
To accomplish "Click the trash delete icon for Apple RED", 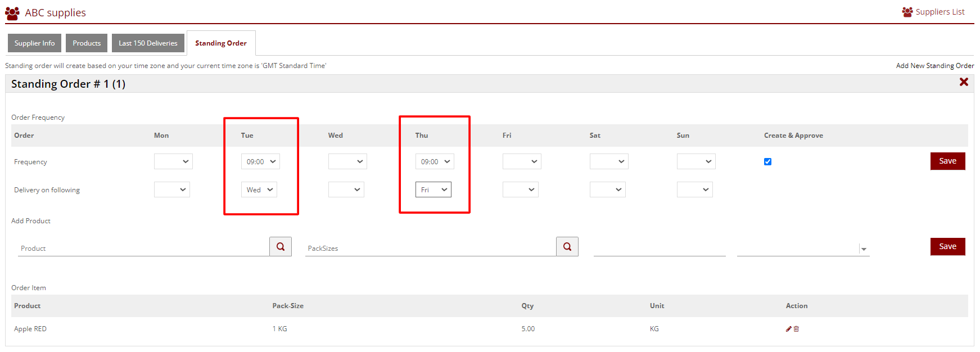I will (x=796, y=329).
